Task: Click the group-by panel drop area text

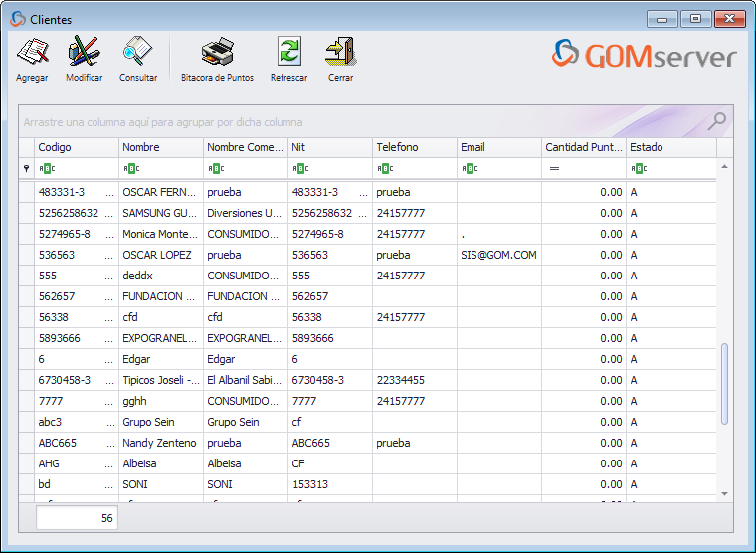Action: (x=163, y=122)
